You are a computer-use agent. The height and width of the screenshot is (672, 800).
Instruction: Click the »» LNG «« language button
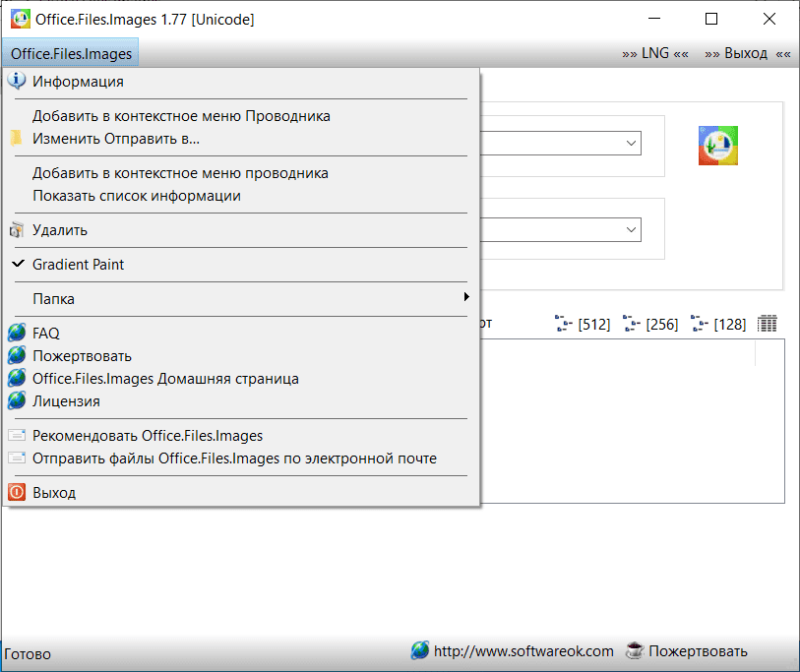point(655,53)
